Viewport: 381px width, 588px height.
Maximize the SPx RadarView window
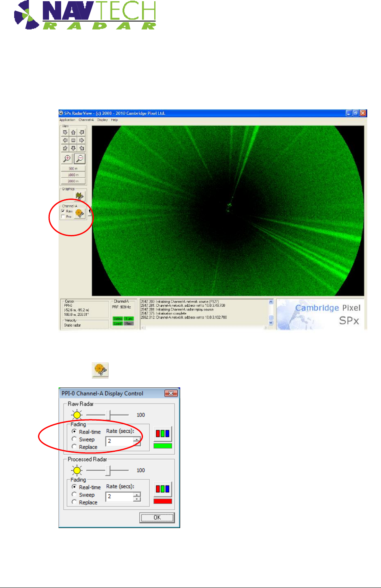coord(356,113)
